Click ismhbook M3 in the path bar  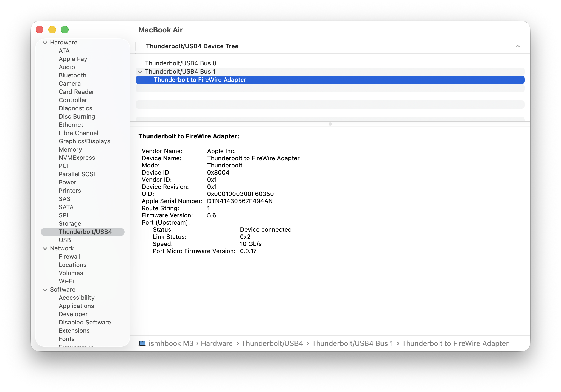pos(171,343)
